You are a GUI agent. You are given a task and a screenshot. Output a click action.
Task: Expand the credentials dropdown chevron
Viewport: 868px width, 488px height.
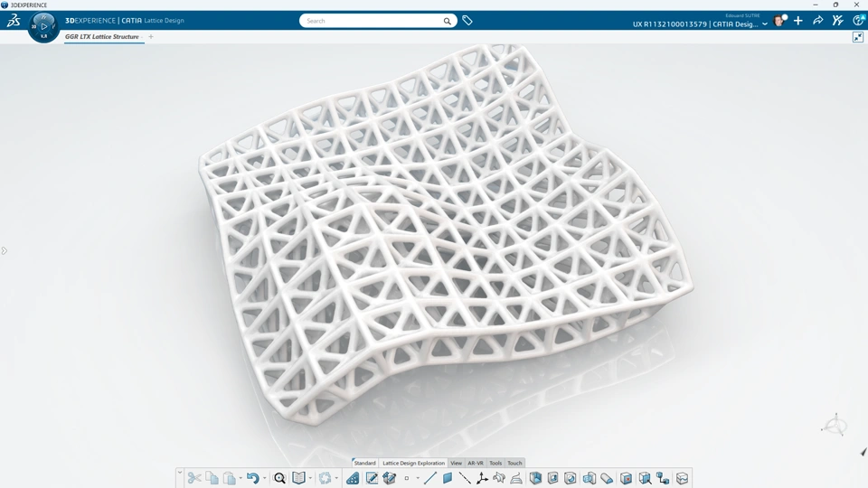[x=765, y=23]
